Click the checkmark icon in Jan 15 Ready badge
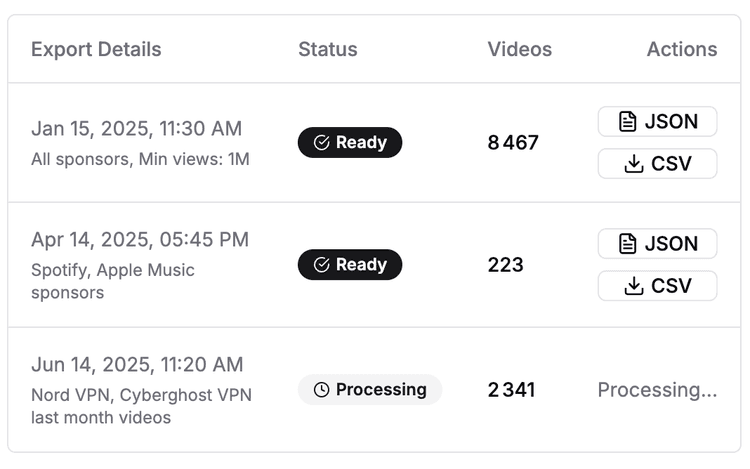The width and height of the screenshot is (750, 469). coord(322,143)
